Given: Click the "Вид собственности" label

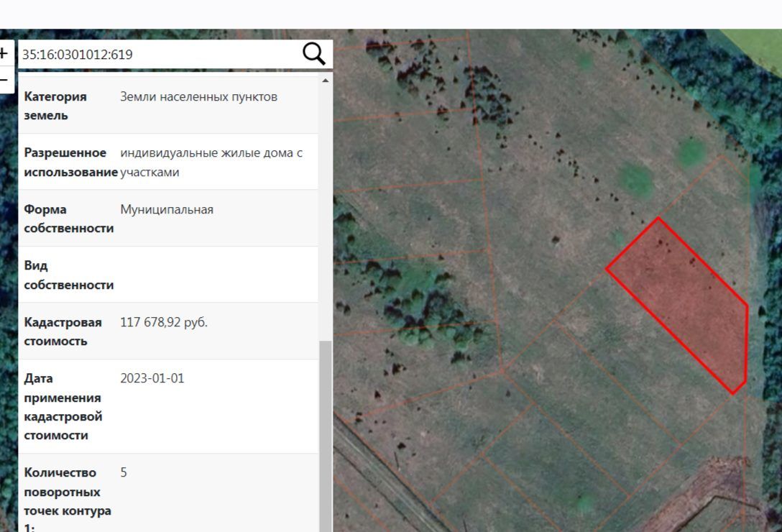Looking at the screenshot, I should pyautogui.click(x=69, y=275).
